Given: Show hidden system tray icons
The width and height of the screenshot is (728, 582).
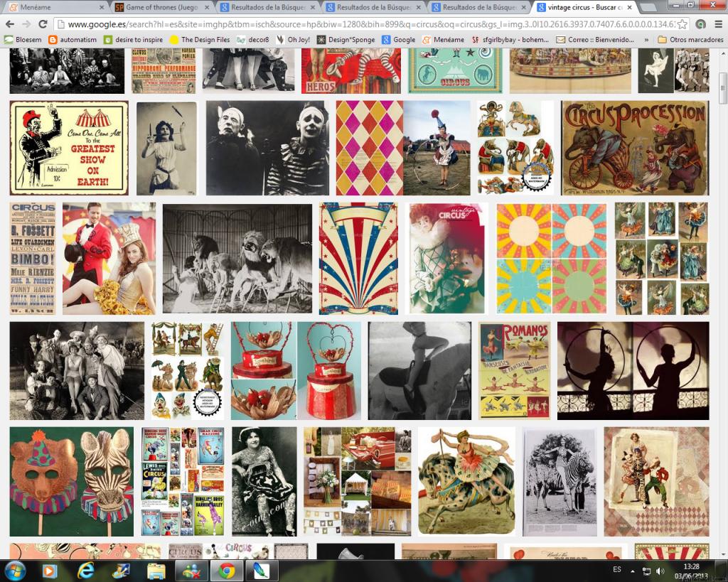Looking at the screenshot, I should click(x=633, y=571).
